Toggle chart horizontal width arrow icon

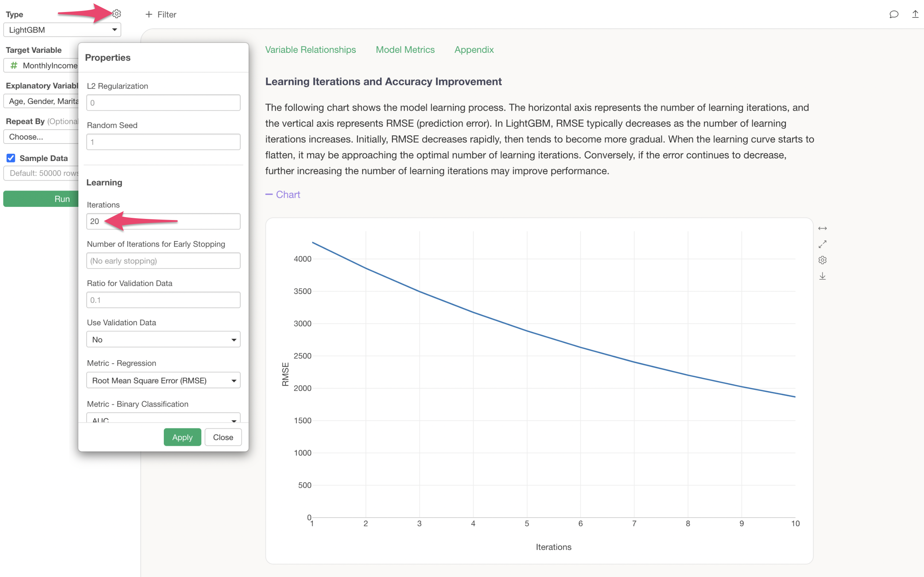[822, 228]
